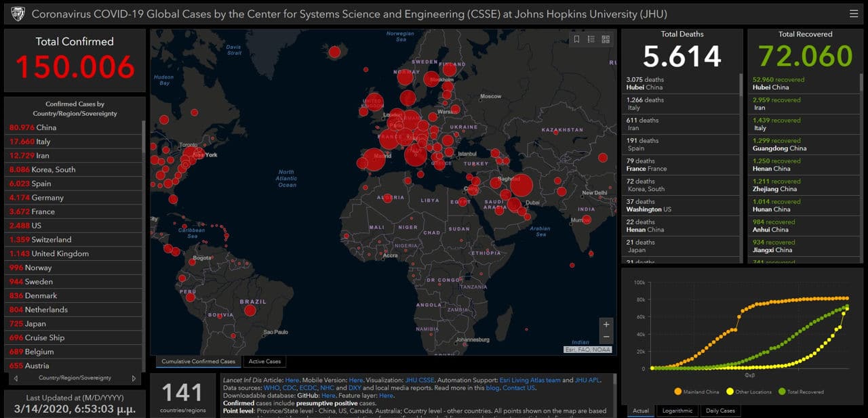Click 3.075 deaths Hubei China entry

(681, 83)
